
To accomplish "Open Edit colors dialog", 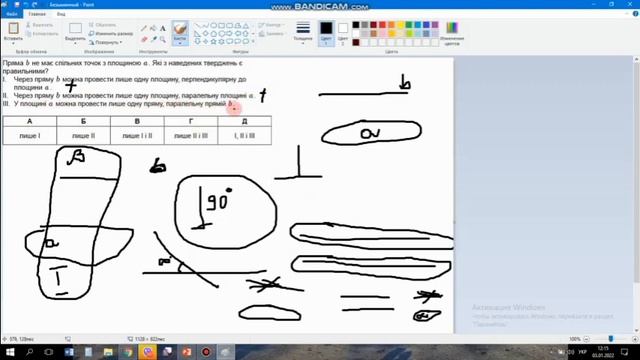I will coord(452,33).
